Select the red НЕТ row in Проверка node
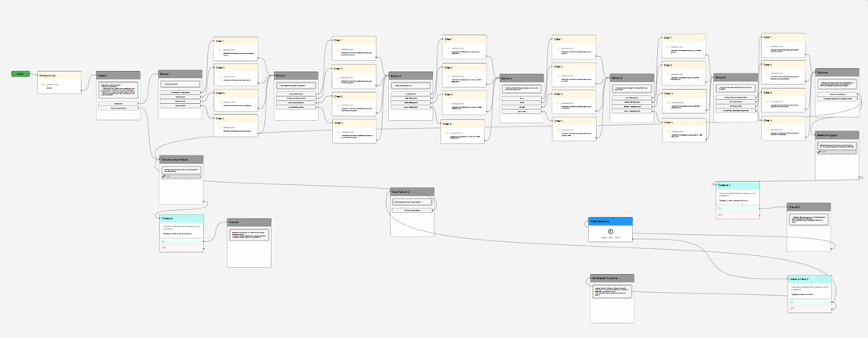868x338 pixels. pos(181,248)
